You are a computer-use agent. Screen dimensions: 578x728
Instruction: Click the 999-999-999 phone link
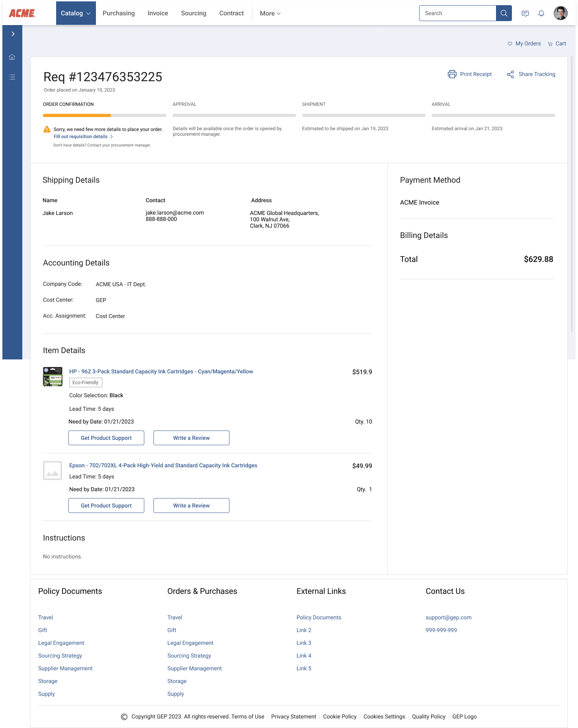pyautogui.click(x=441, y=630)
